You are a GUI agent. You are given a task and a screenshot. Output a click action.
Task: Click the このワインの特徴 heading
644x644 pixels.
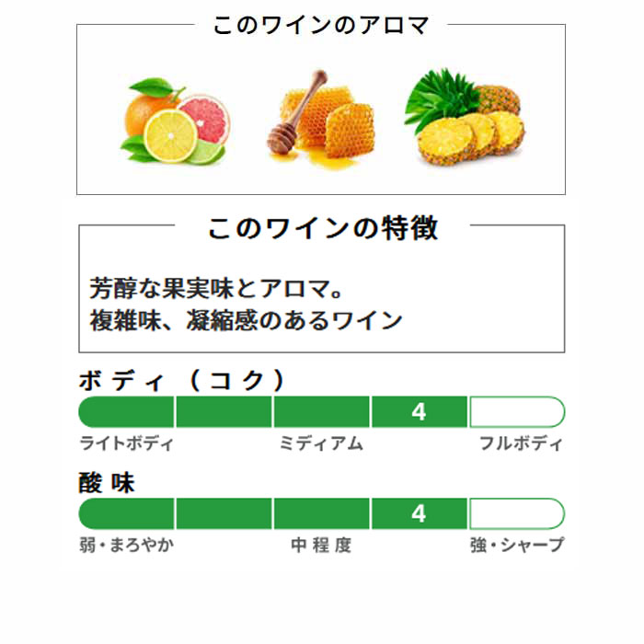(323, 228)
